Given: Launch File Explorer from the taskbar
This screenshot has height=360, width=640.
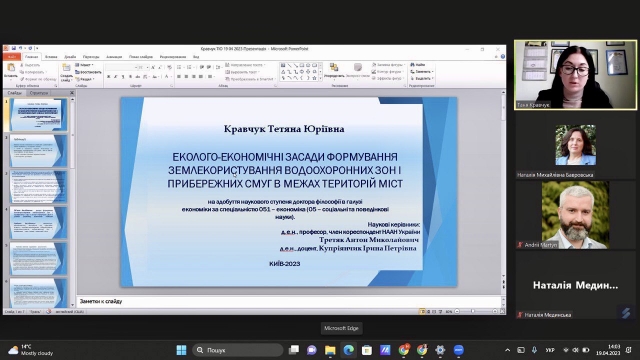Looking at the screenshot, I should 330,350.
